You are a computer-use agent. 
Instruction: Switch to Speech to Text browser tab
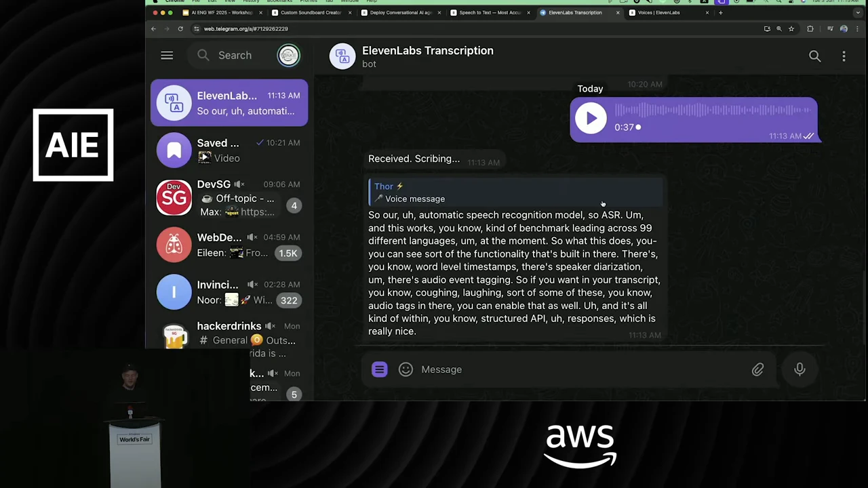coord(490,12)
